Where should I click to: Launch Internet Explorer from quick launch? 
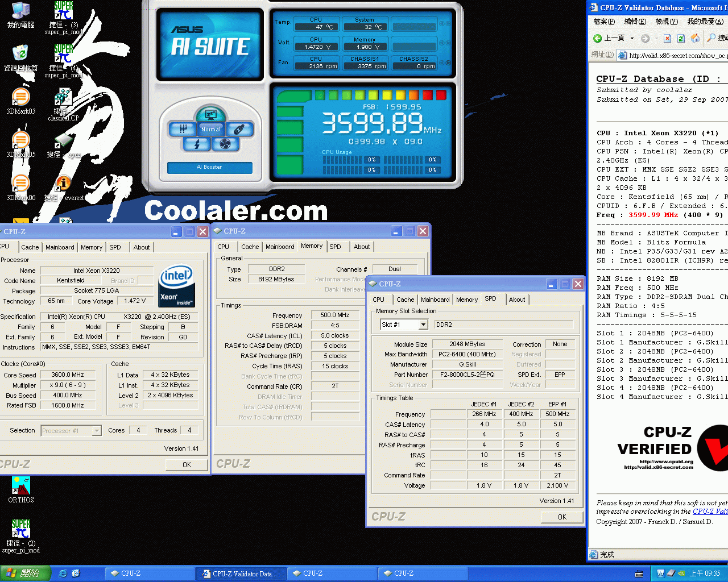[x=63, y=573]
